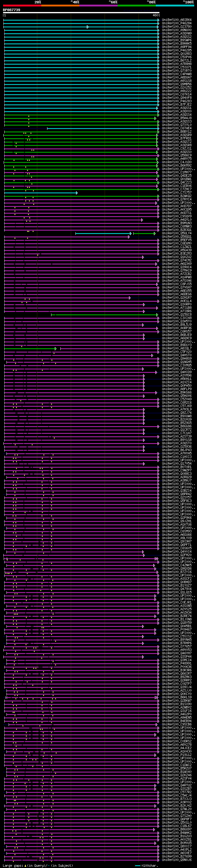Select hit UniRef100_B8GG86
The height and width of the screenshot is (868, 197).
(x=177, y=426)
